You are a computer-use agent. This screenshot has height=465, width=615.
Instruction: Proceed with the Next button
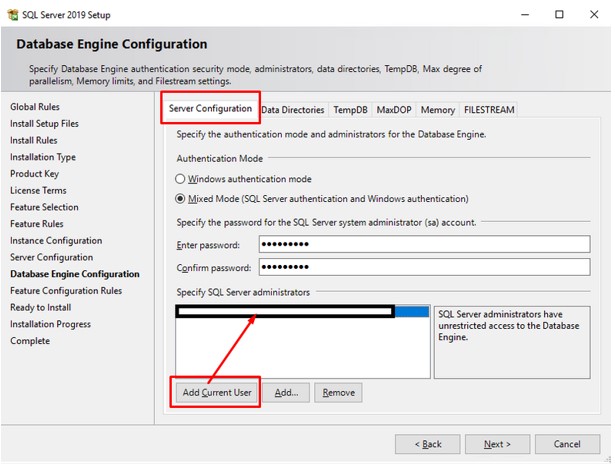point(497,444)
